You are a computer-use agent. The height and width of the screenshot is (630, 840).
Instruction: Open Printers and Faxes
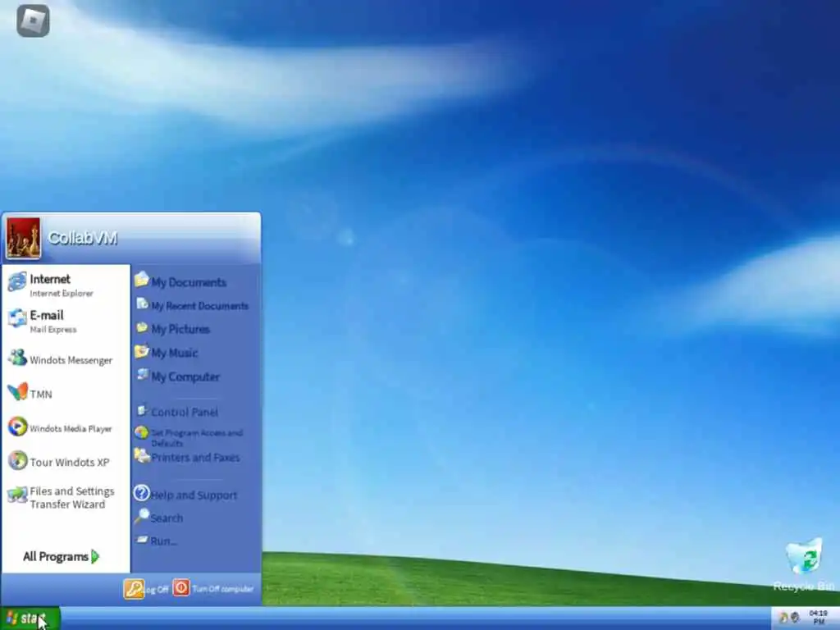point(187,457)
